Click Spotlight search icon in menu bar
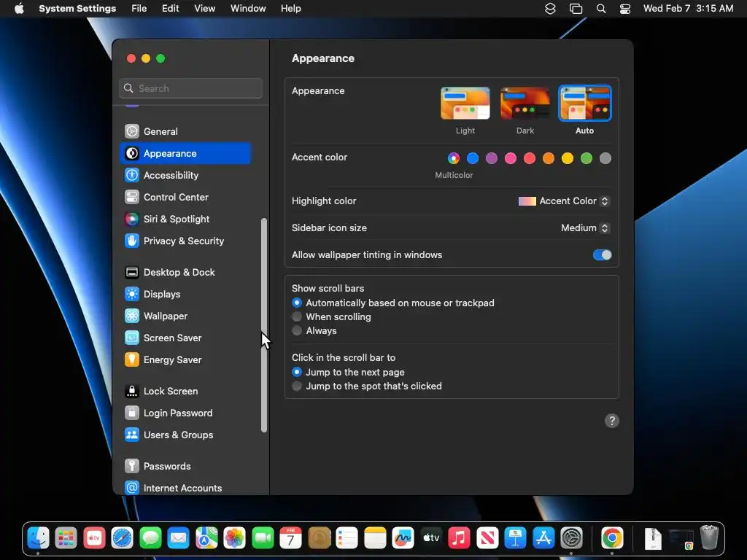Viewport: 747px width, 560px height. 601,9
